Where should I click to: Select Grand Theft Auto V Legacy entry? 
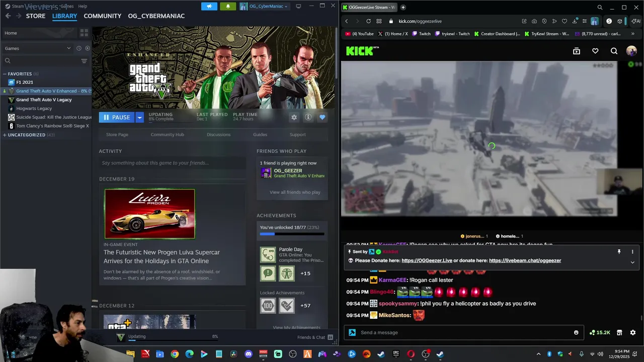point(44,100)
